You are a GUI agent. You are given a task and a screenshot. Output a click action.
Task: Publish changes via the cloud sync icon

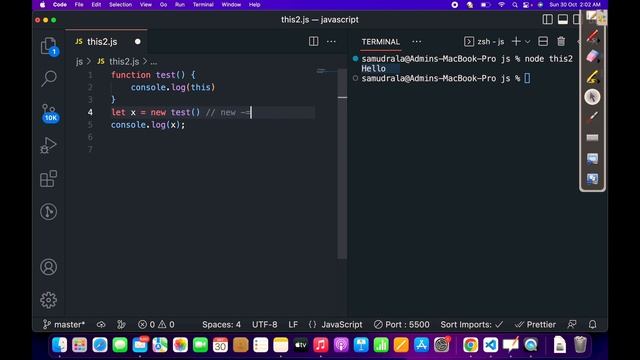point(101,324)
